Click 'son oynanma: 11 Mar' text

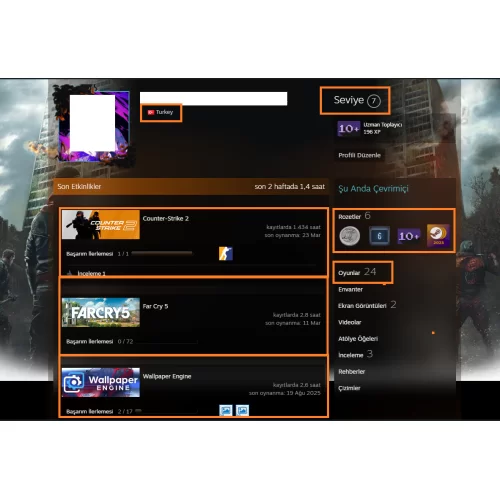(x=293, y=323)
